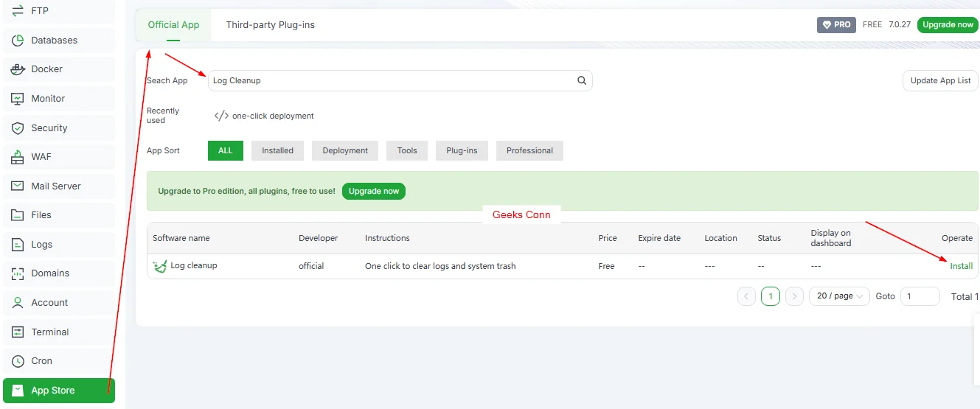The width and height of the screenshot is (980, 409).
Task: Click the Log cleanup software name
Action: (194, 265)
